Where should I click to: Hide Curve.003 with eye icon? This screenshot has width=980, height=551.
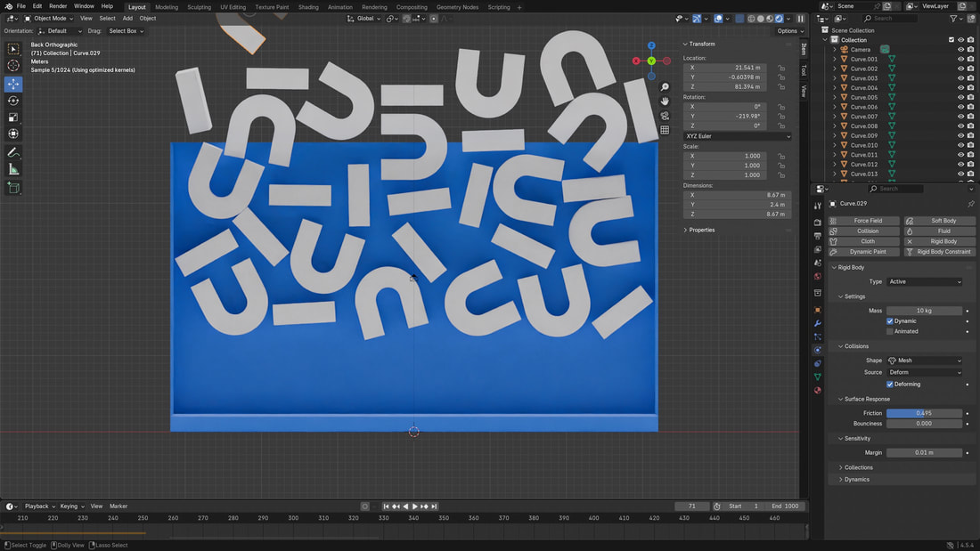[x=960, y=78]
